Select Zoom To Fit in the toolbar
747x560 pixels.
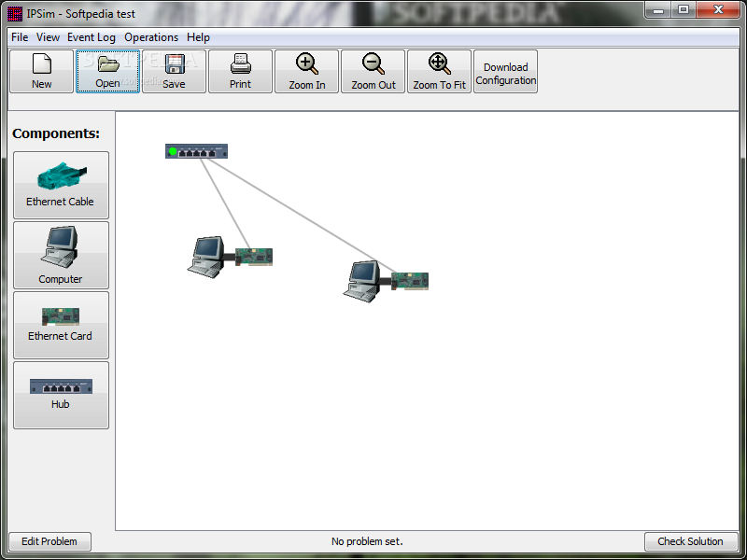point(439,72)
